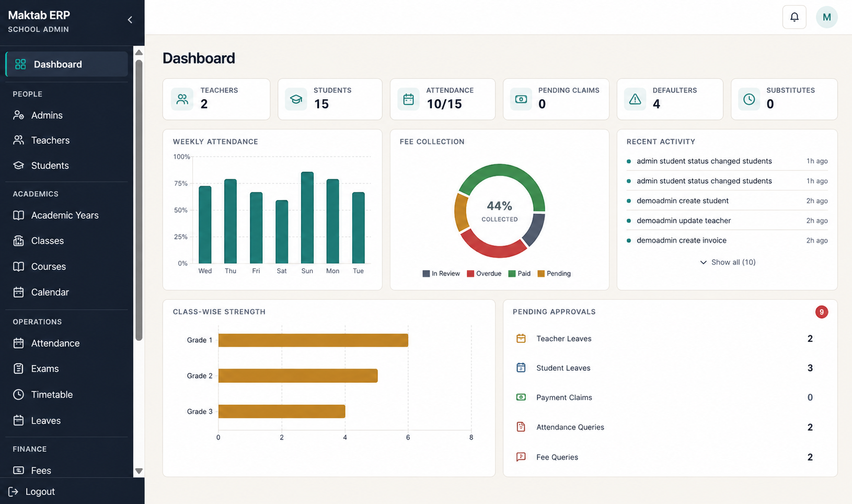This screenshot has width=852, height=504.
Task: Select the In Review legend swatch
Action: pyautogui.click(x=426, y=274)
